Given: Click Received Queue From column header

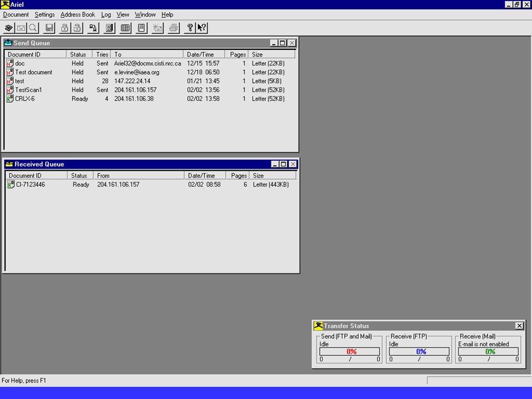Looking at the screenshot, I should [x=139, y=176].
